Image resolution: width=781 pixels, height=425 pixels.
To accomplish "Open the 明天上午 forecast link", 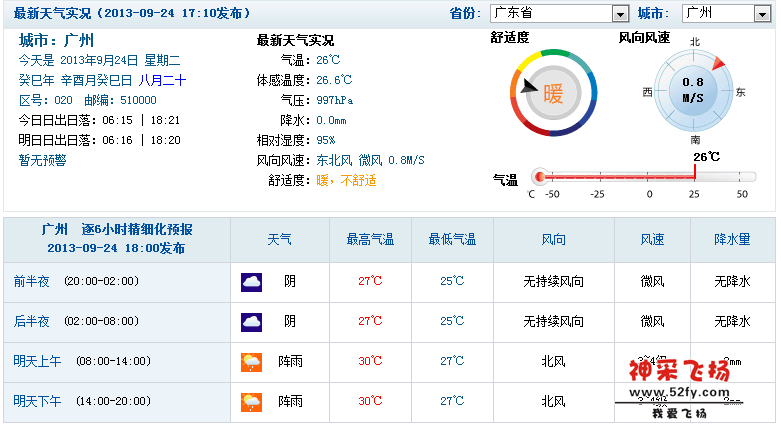I will [37, 361].
